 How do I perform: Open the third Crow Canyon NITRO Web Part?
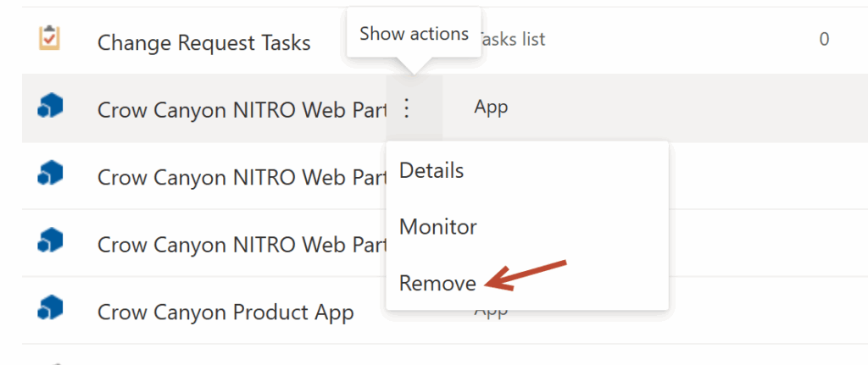[242, 245]
